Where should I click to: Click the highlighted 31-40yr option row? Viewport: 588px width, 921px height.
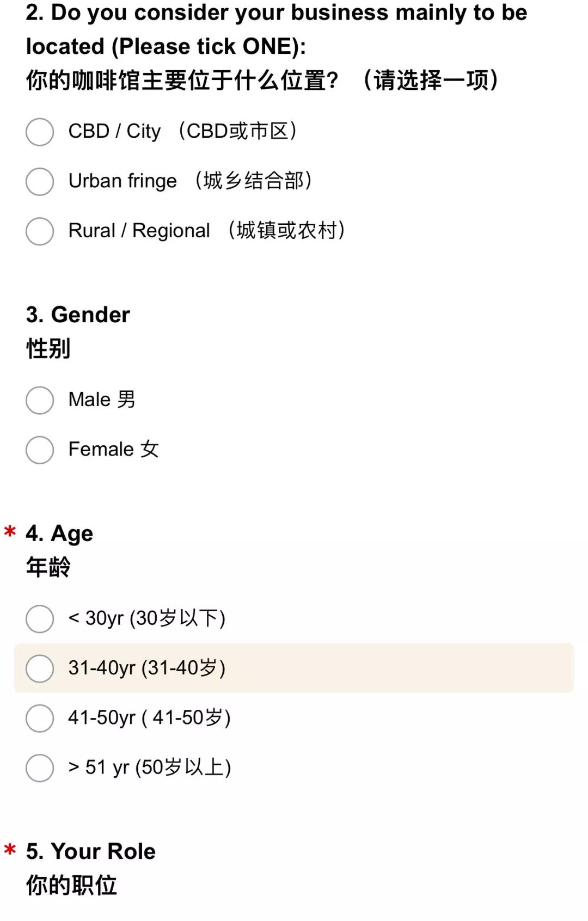point(294,668)
